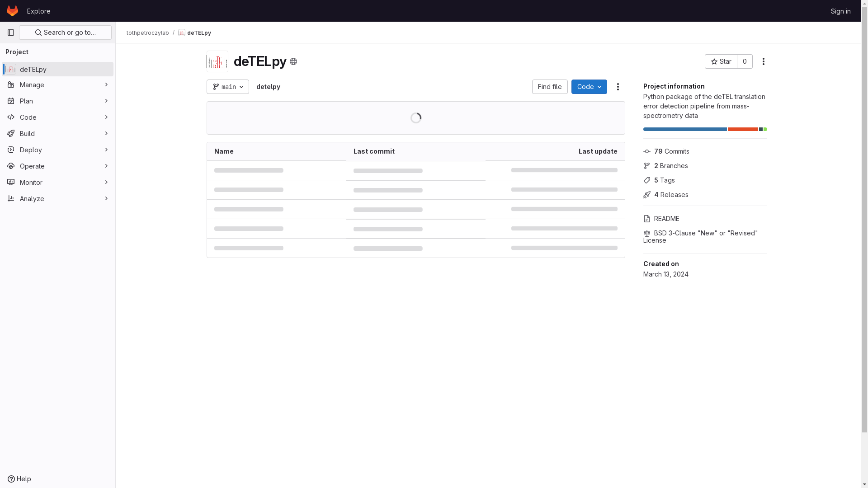Open the star count button
This screenshot has width=868, height=488.
coord(745,61)
